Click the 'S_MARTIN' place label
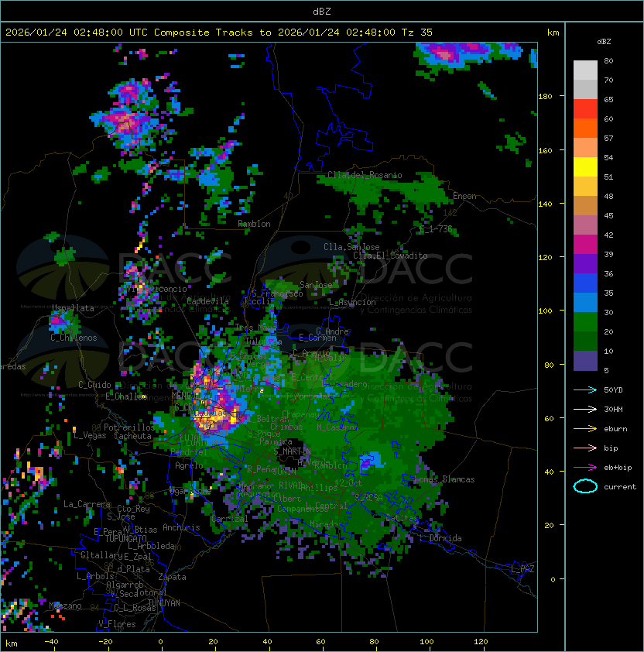The width and height of the screenshot is (644, 652). tap(293, 451)
